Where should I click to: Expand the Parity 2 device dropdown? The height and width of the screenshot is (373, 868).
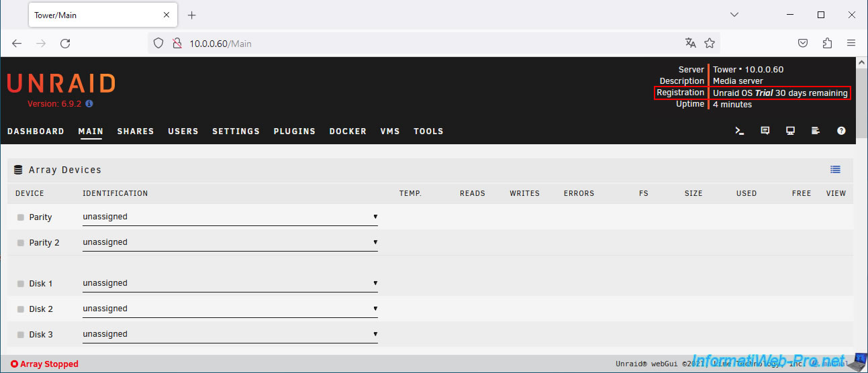point(230,243)
